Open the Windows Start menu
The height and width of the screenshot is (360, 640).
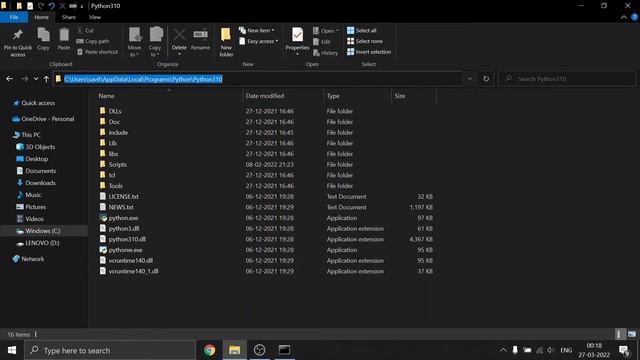click(12, 350)
